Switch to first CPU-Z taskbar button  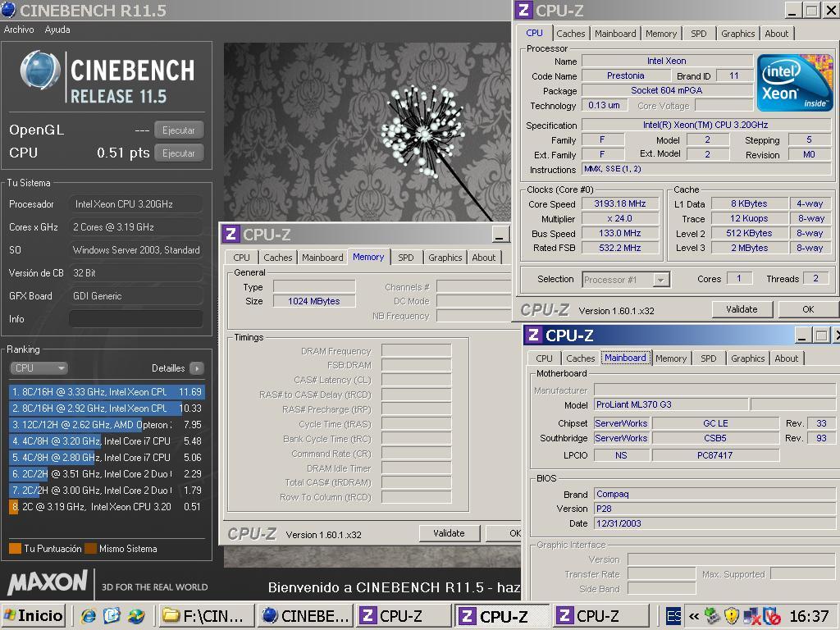click(404, 616)
